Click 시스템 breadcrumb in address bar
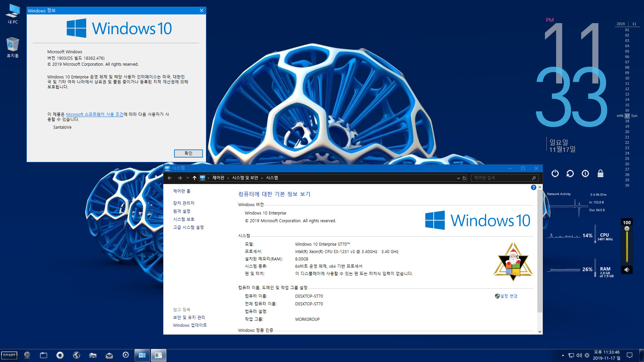 pyautogui.click(x=272, y=178)
